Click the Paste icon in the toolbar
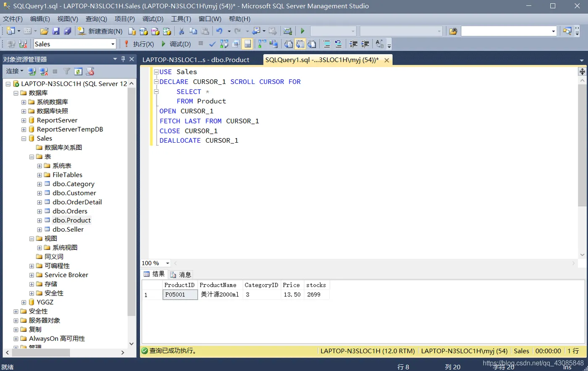The height and width of the screenshot is (371, 588). click(205, 31)
